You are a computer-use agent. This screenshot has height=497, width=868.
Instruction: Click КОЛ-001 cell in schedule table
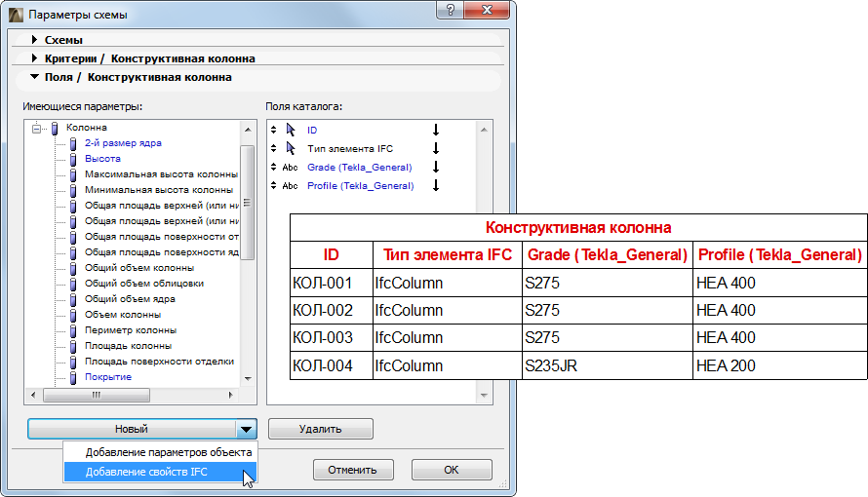332,283
